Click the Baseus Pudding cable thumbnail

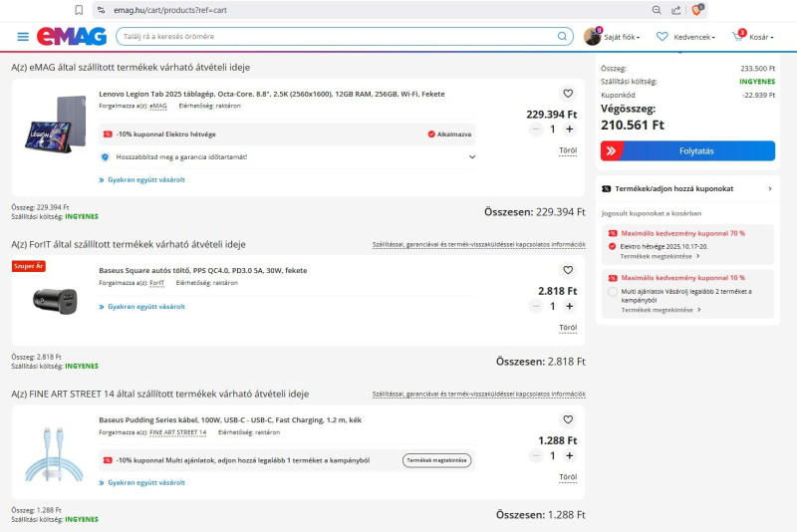point(54,454)
